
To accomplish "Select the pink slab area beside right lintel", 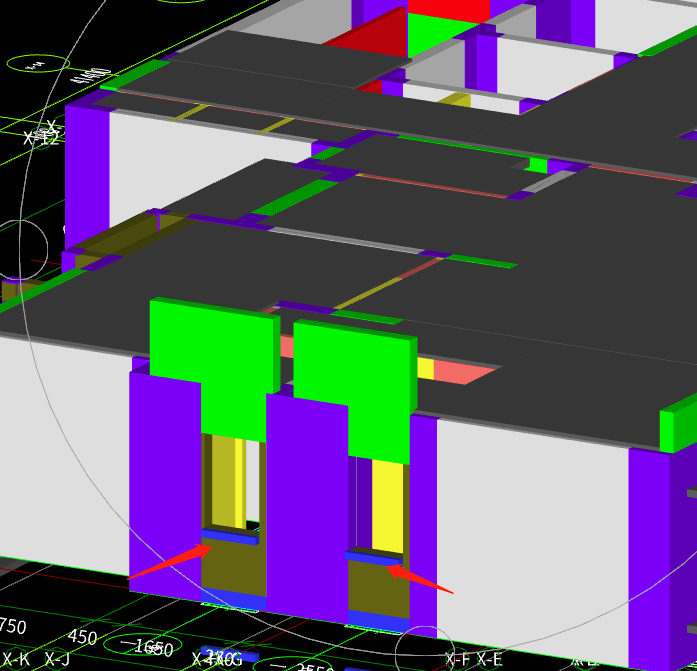I will pyautogui.click(x=465, y=372).
